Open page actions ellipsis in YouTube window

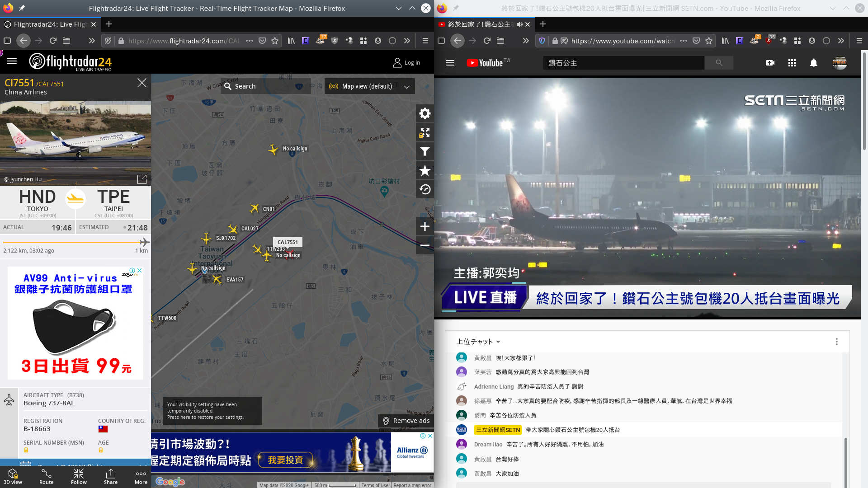pyautogui.click(x=684, y=41)
